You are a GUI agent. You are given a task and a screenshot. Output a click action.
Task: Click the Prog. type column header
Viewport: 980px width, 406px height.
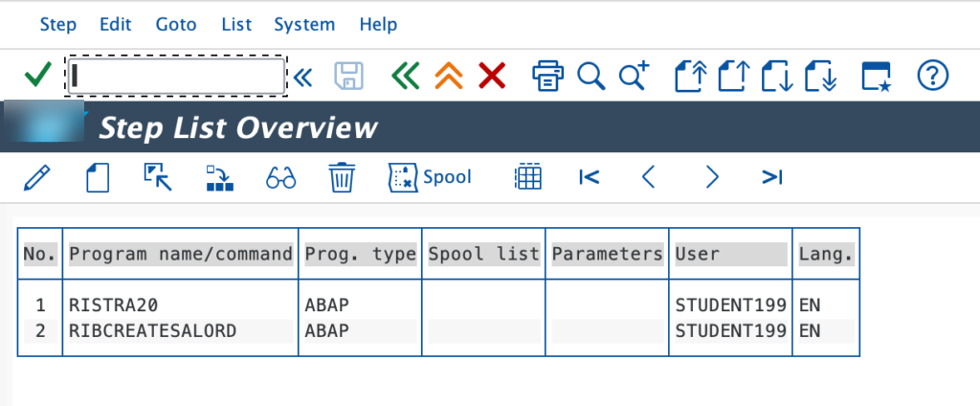tap(360, 254)
